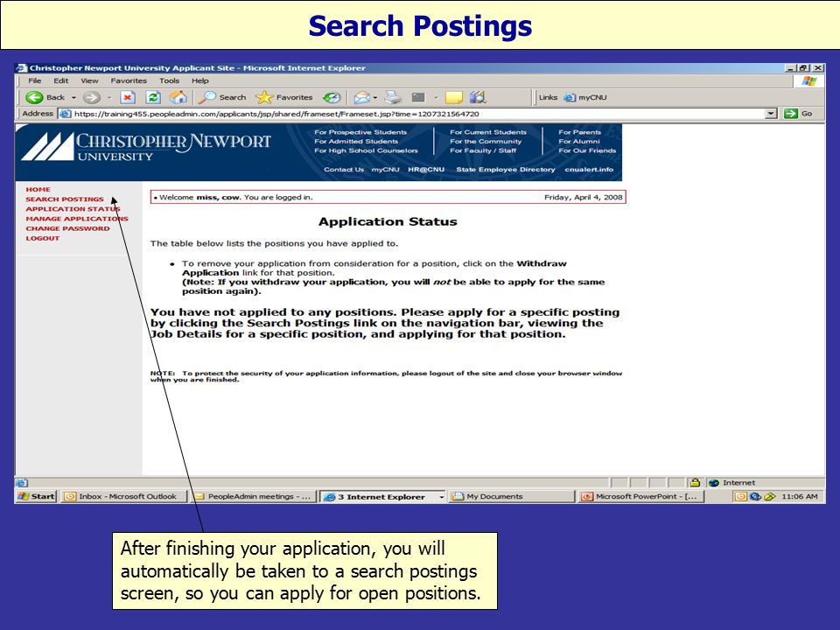Click For High School Counselors link
This screenshot has height=630, width=840.
366,150
